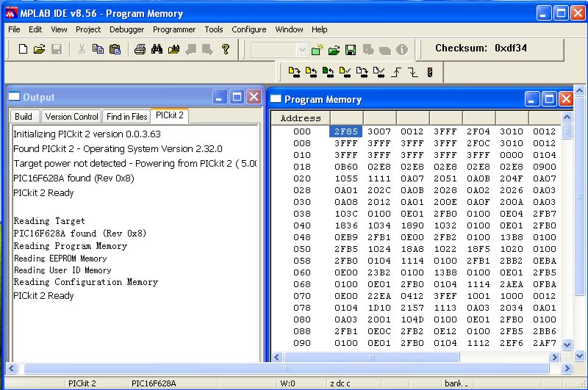Click Program Memory scrollbar up arrow

[567, 118]
